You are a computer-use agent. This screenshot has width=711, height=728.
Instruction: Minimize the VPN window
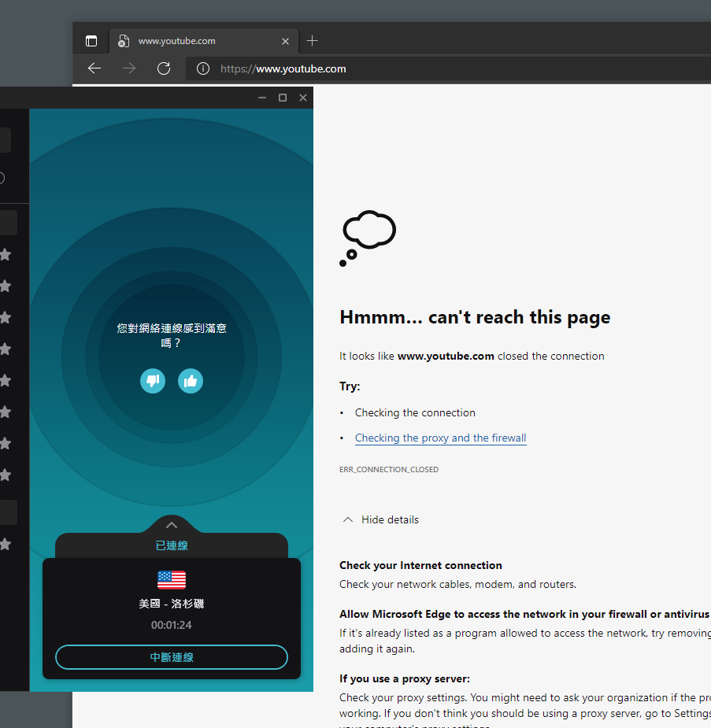point(262,98)
